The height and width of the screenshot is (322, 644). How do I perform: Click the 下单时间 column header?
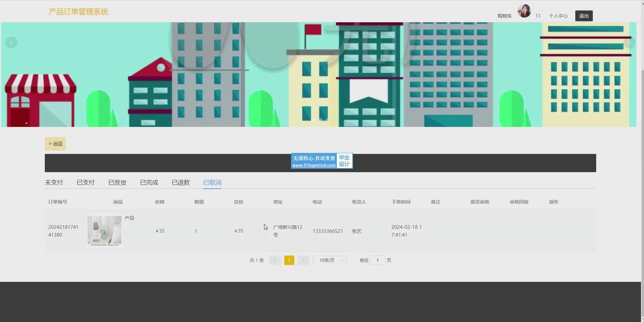pos(401,202)
